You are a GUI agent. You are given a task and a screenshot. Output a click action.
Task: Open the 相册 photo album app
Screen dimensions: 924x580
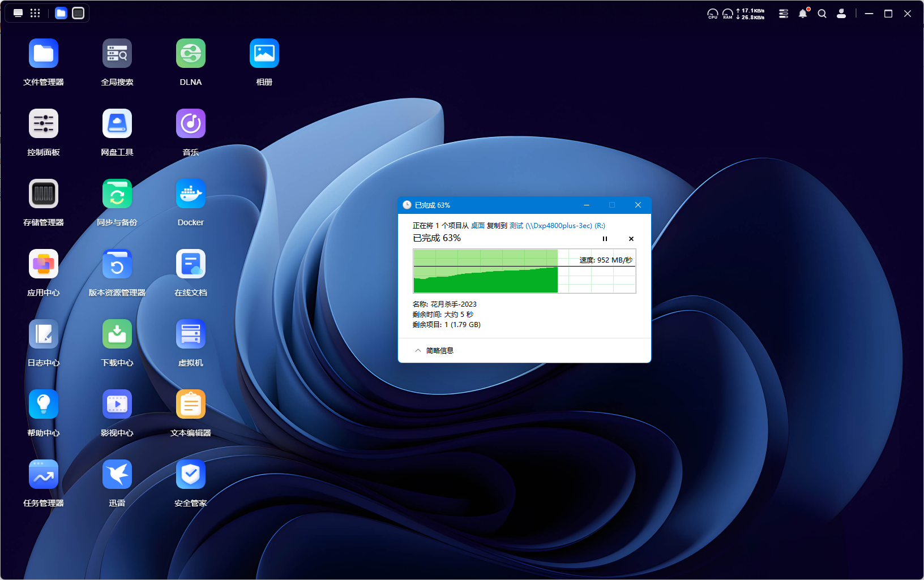click(264, 53)
